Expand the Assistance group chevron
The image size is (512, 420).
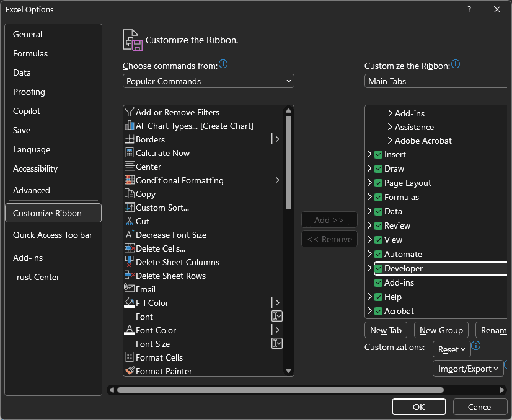tap(390, 126)
